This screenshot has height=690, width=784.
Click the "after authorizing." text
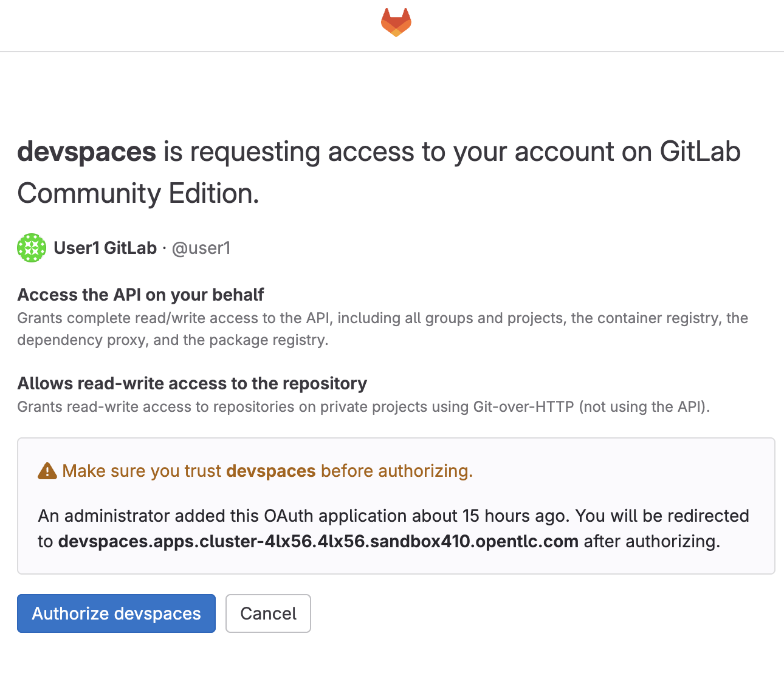click(652, 541)
